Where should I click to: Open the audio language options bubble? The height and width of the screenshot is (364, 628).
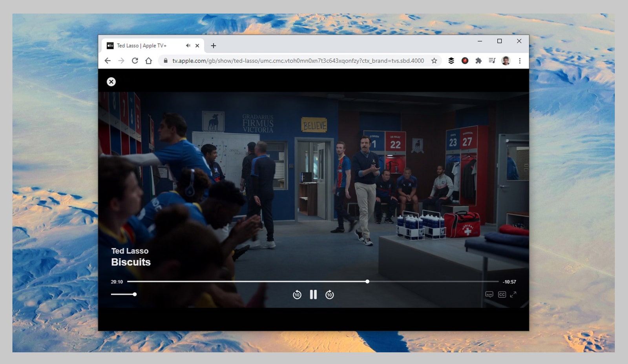click(489, 295)
